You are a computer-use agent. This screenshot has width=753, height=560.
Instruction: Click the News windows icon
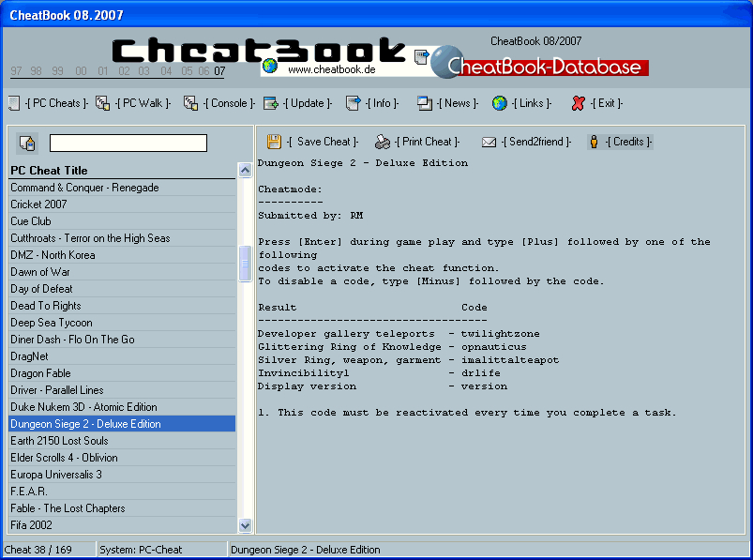[425, 103]
